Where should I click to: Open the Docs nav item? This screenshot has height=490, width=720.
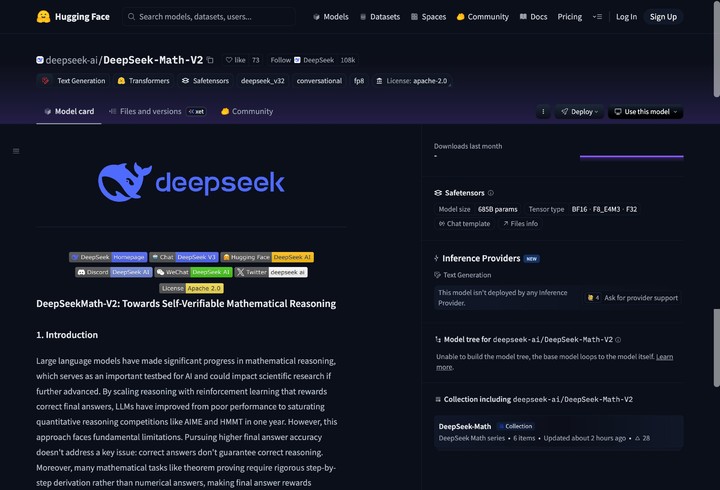[533, 17]
